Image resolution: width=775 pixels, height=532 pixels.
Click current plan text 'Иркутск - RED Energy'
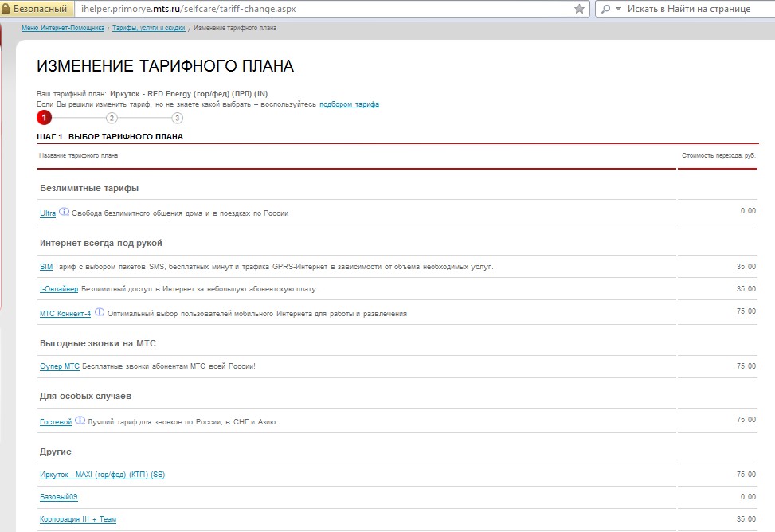click(x=151, y=94)
